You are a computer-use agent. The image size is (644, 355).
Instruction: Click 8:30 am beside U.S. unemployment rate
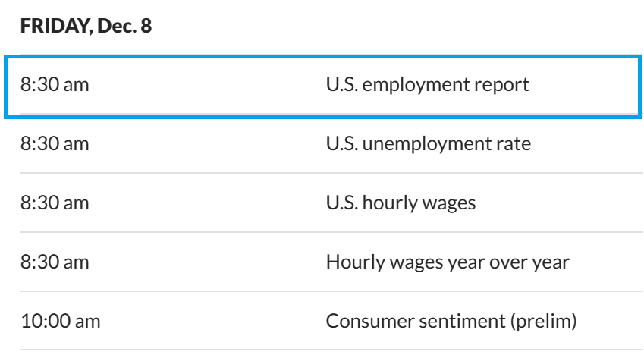click(x=54, y=143)
